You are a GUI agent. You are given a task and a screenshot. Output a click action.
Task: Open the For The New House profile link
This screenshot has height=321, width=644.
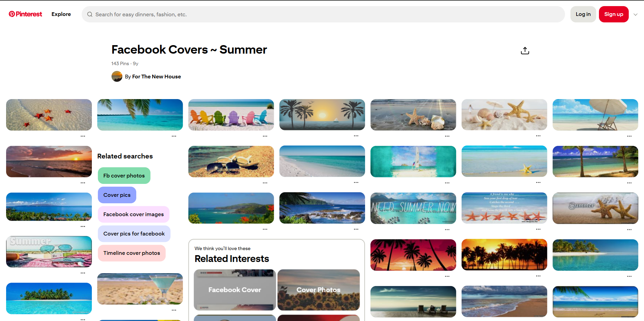coord(156,76)
